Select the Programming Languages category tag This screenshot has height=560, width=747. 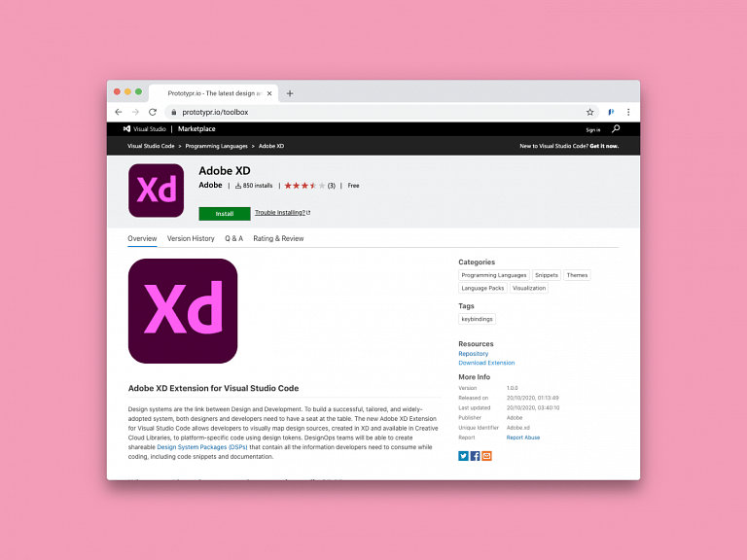click(x=494, y=275)
